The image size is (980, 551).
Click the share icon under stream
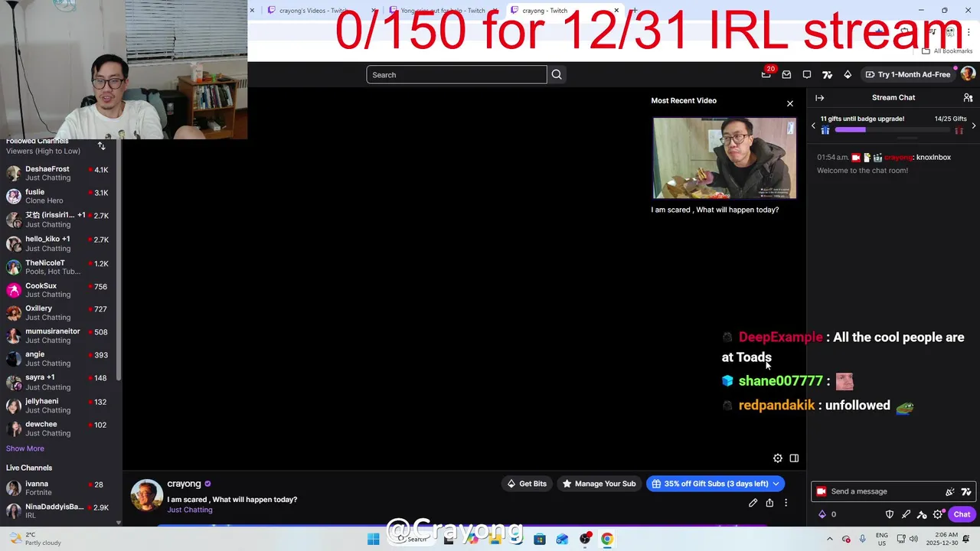click(769, 503)
